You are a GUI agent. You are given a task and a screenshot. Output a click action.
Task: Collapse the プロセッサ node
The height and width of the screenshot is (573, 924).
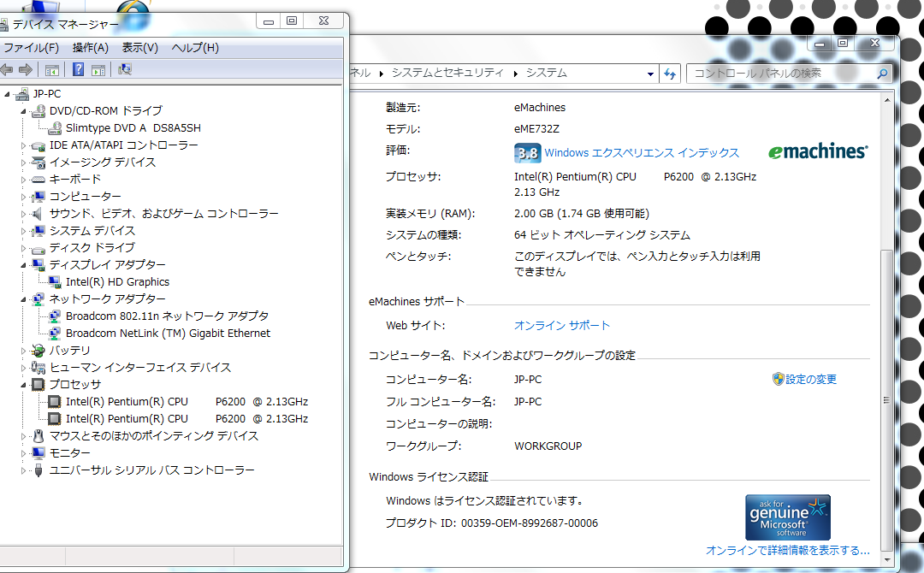point(24,385)
